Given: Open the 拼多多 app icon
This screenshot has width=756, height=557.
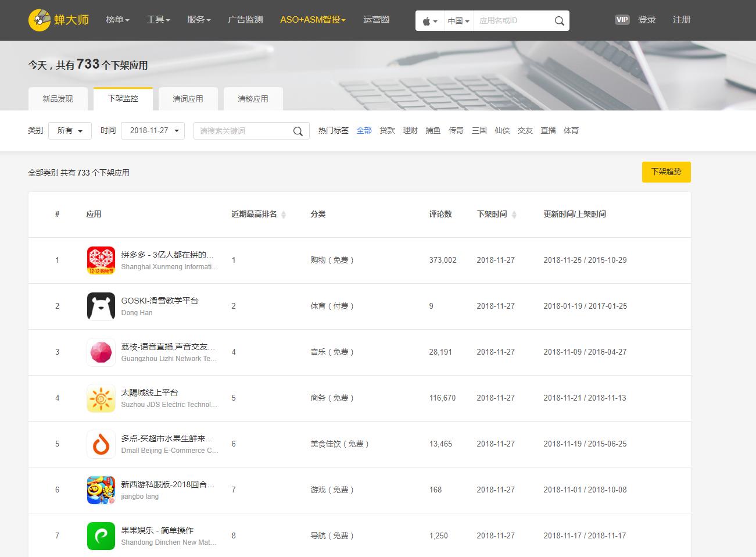Looking at the screenshot, I should [101, 260].
